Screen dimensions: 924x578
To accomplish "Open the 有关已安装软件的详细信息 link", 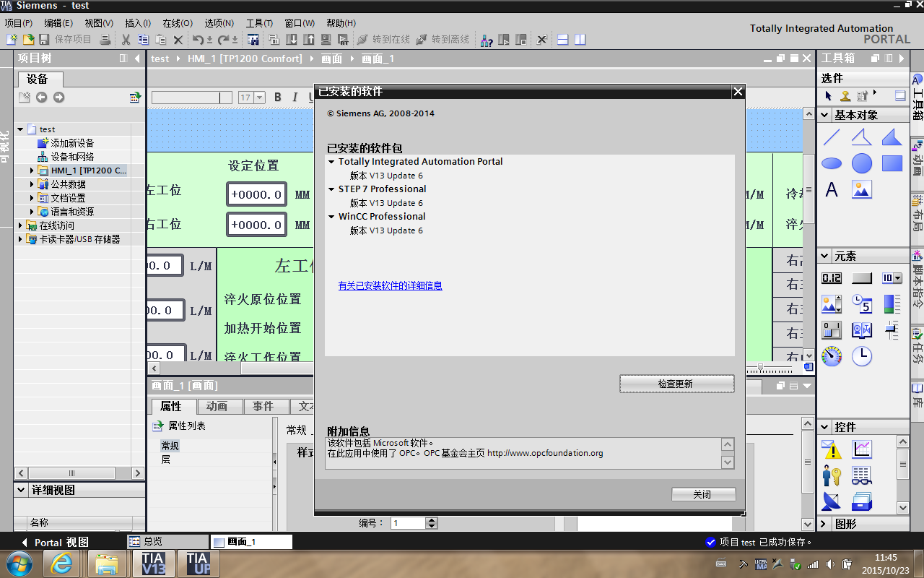I will (x=390, y=286).
